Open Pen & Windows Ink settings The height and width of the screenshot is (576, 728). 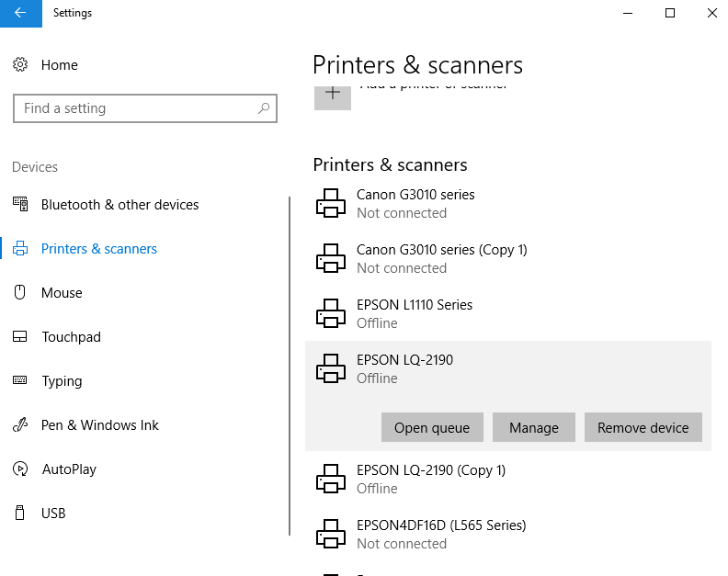pos(100,425)
